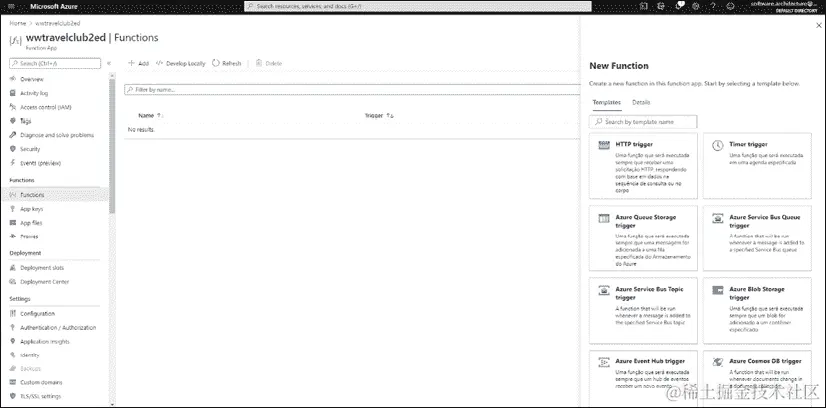Click Search by template name field

643,122
